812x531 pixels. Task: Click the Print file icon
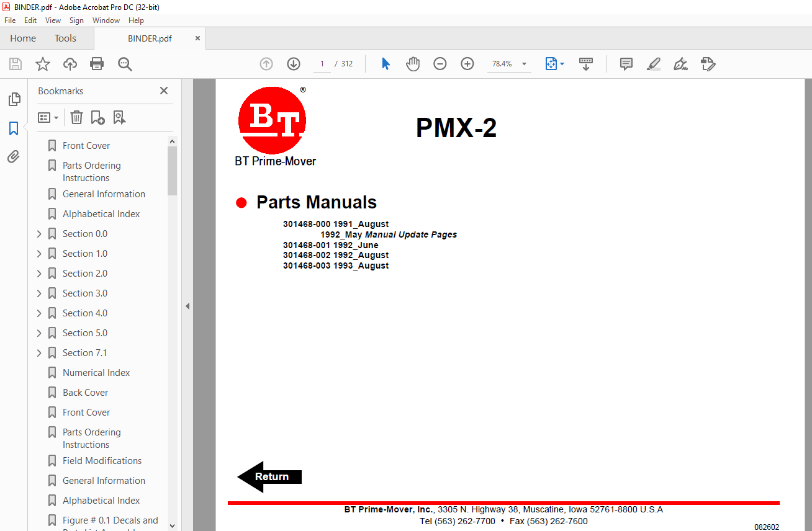click(97, 64)
